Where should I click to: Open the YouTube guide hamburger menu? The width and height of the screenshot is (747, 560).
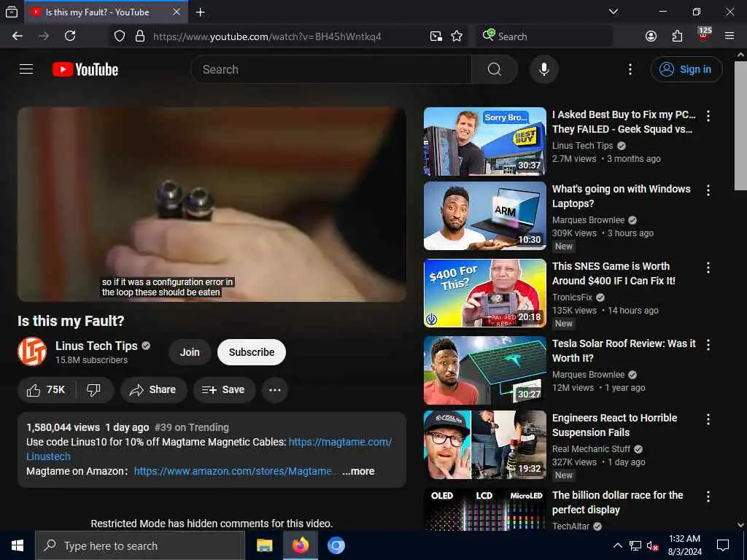[26, 69]
